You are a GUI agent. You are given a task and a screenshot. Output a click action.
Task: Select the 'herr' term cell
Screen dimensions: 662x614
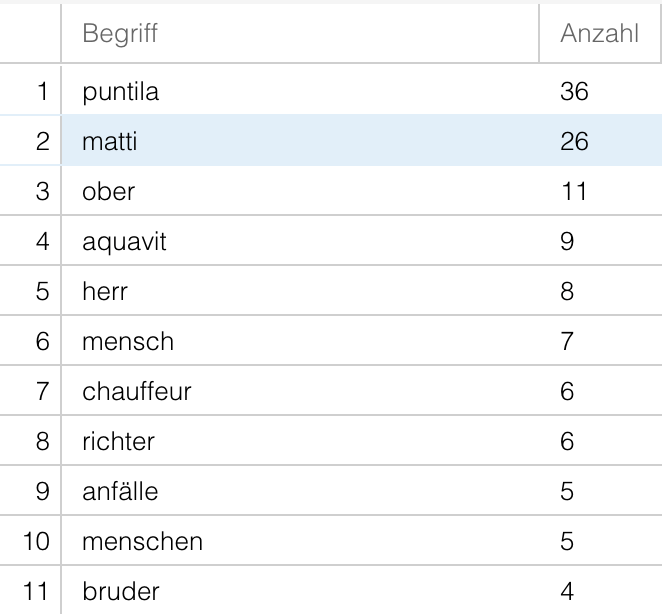click(105, 292)
